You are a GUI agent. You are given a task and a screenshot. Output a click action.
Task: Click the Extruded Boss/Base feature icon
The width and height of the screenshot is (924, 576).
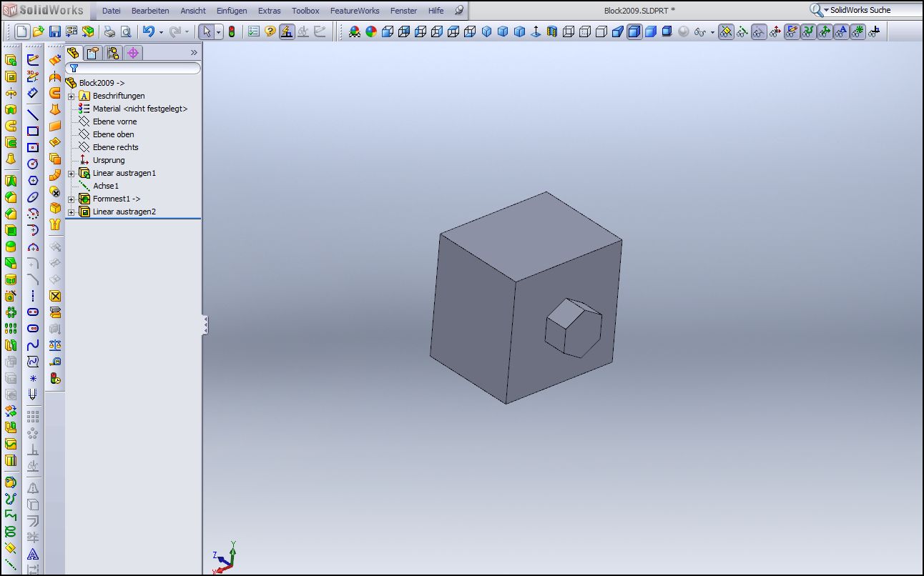pos(11,60)
